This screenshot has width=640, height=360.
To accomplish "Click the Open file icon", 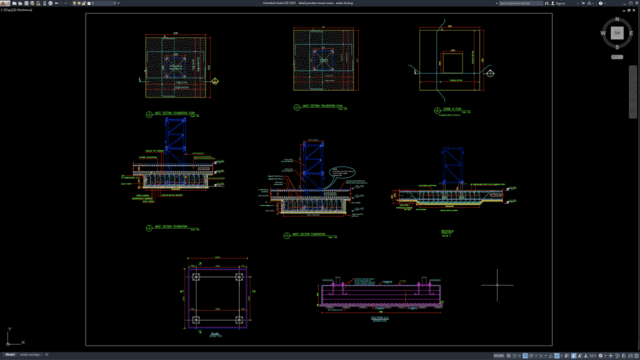I will [x=20, y=3].
